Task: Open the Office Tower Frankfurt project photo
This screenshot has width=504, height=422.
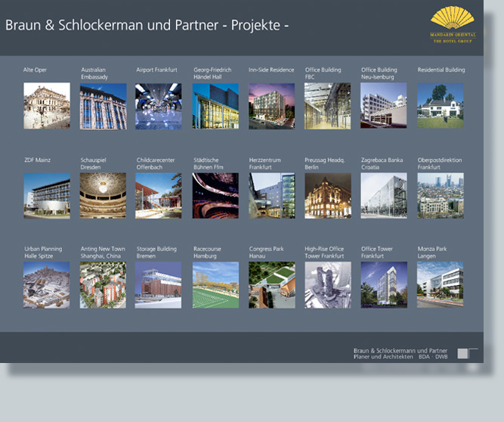Action: pyautogui.click(x=384, y=285)
